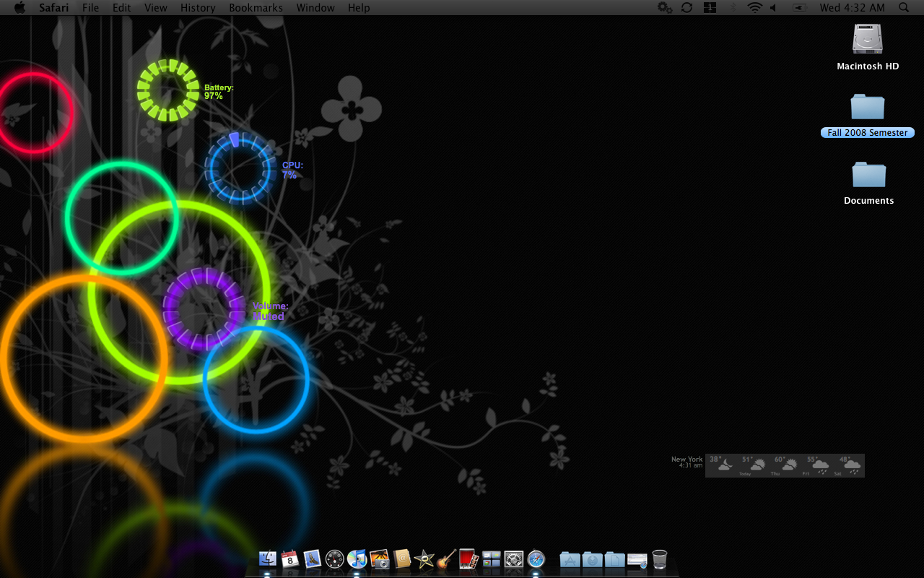The image size is (924, 578).
Task: Click the gears icon in the menu bar
Action: point(665,7)
